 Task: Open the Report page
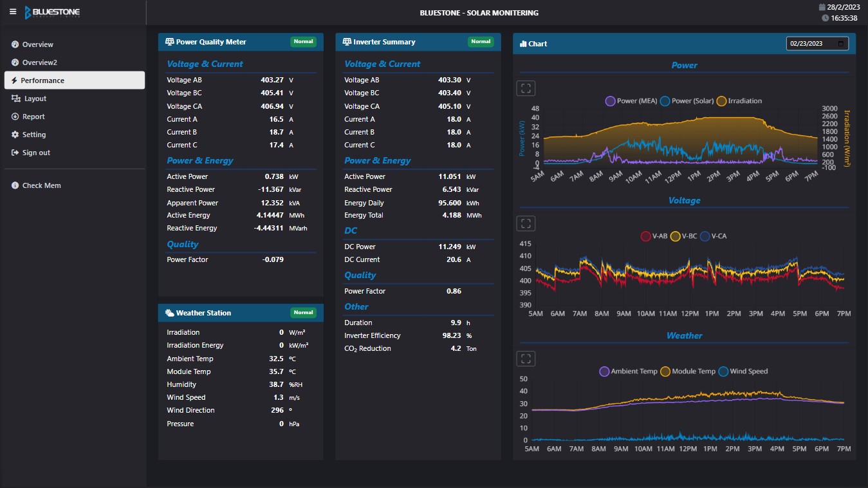33,117
